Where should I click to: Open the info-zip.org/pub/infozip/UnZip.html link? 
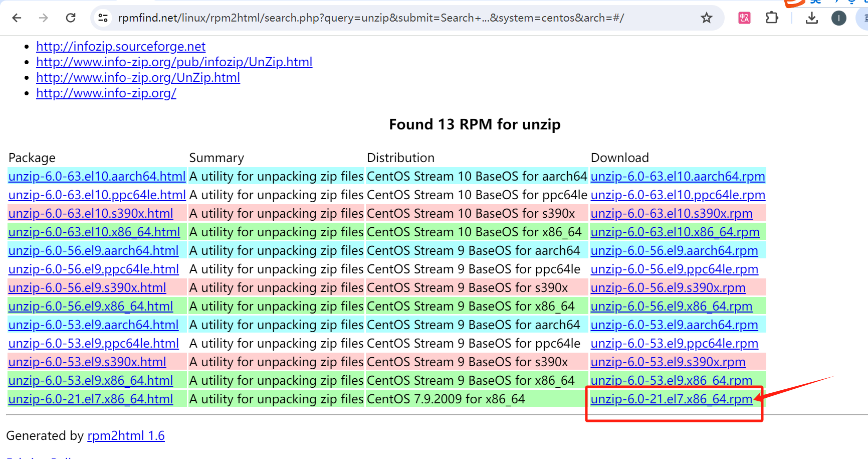point(174,62)
